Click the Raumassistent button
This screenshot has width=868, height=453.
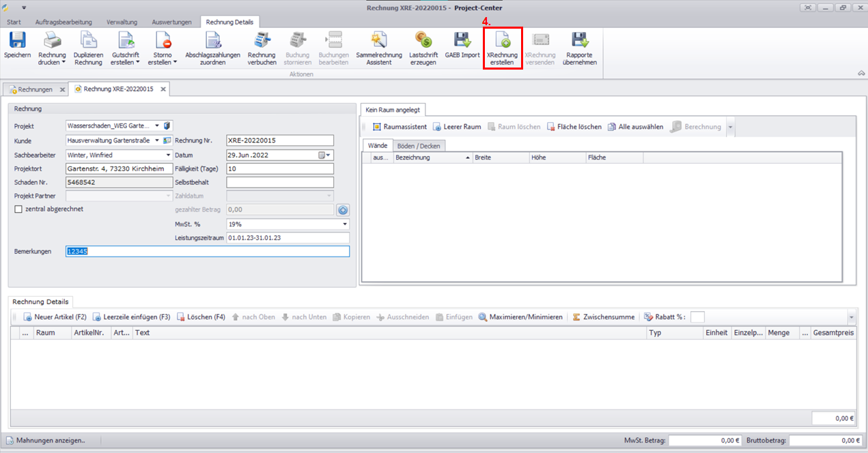pos(400,127)
